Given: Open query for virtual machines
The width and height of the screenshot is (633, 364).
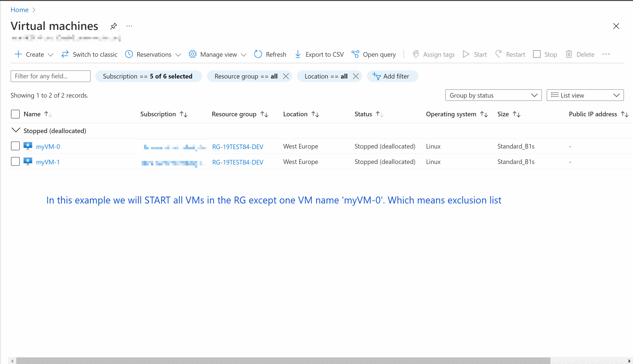Looking at the screenshot, I should (374, 54).
